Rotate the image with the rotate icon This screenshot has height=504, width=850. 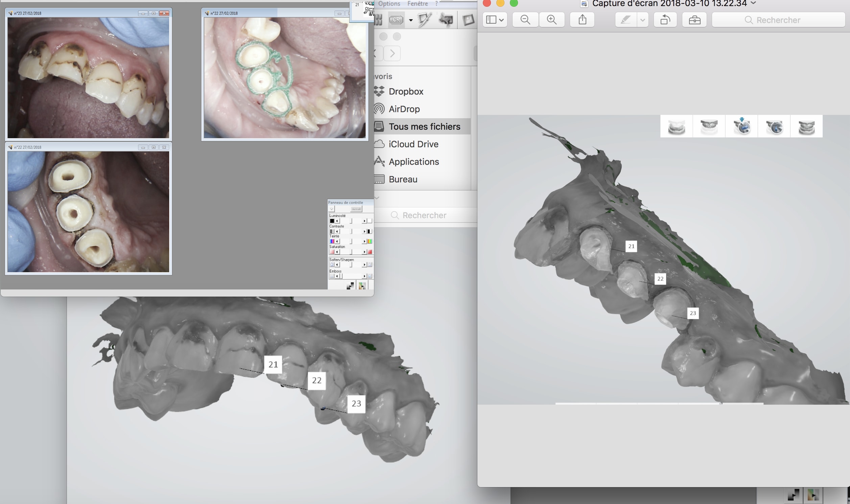[x=665, y=20]
